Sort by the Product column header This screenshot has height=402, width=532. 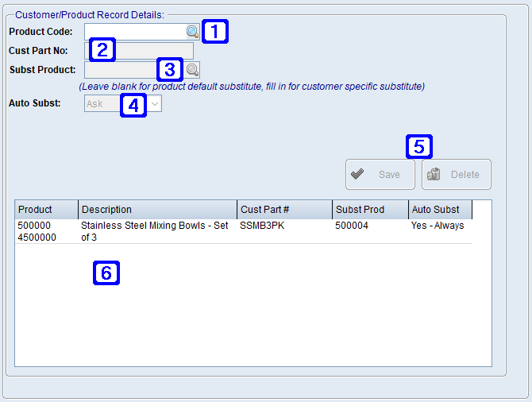click(x=47, y=210)
